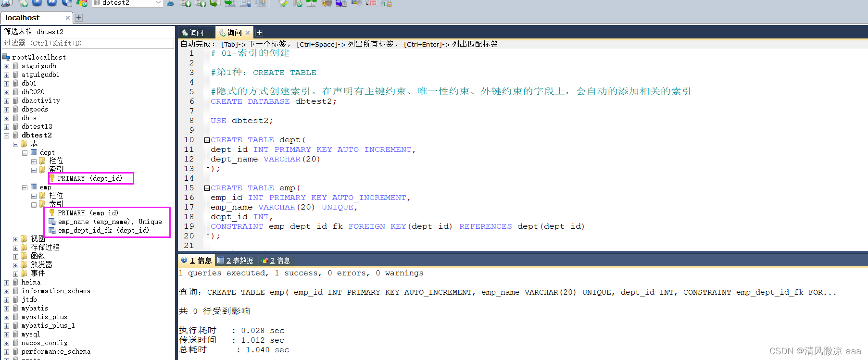Expand the 视图 folder node
868x360 pixels.
(x=15, y=239)
